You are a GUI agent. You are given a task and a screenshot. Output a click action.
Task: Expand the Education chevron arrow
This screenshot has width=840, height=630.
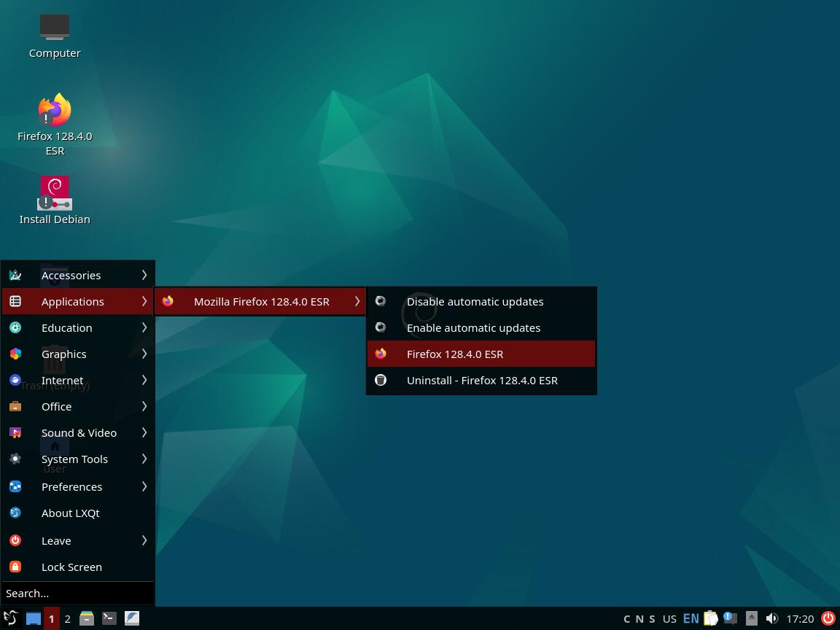tap(144, 327)
